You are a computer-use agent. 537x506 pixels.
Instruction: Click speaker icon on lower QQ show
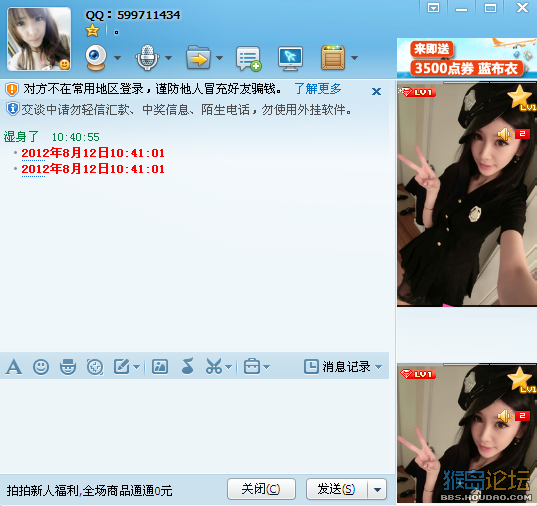click(x=504, y=416)
